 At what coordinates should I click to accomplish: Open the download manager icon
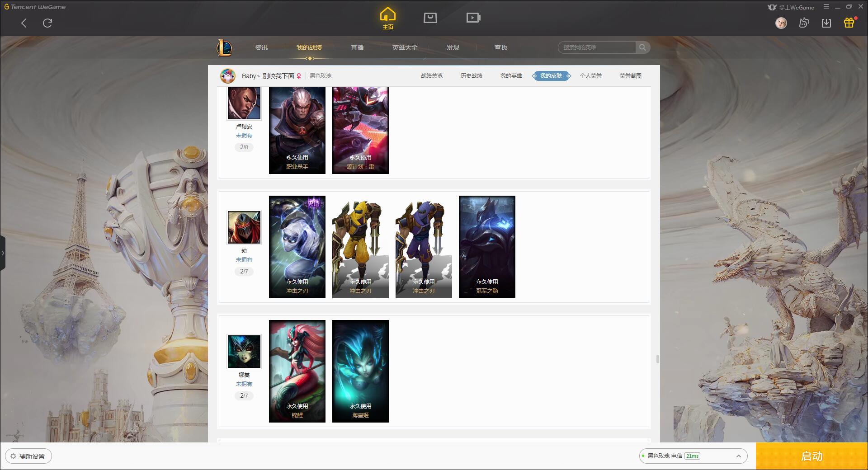(826, 23)
